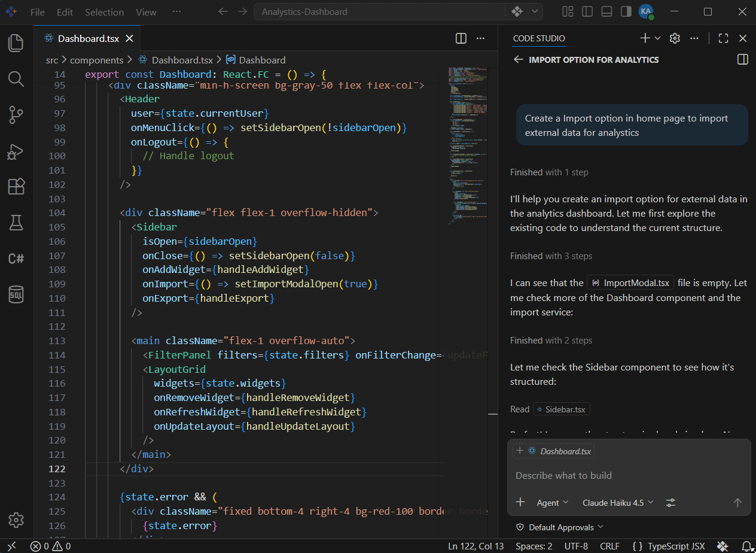
Task: Open the Run and Debug view
Action: click(x=16, y=151)
